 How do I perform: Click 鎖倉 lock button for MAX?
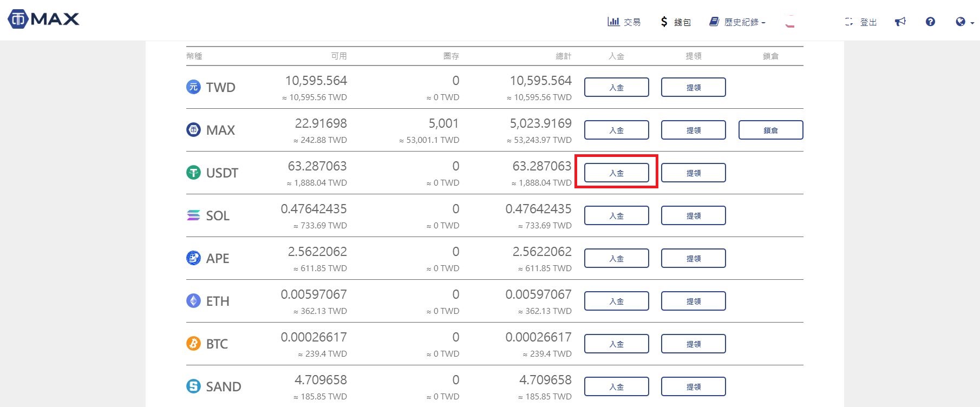771,130
